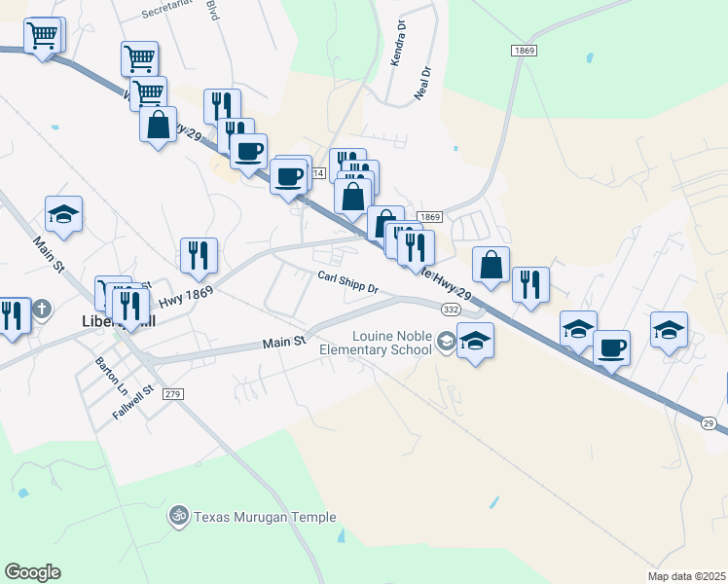Click the restaurant marker at the far left edge
This screenshot has height=584, width=728.
(x=13, y=317)
